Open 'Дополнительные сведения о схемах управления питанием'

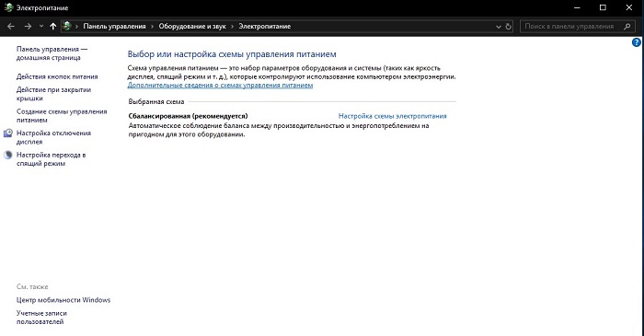(x=220, y=85)
